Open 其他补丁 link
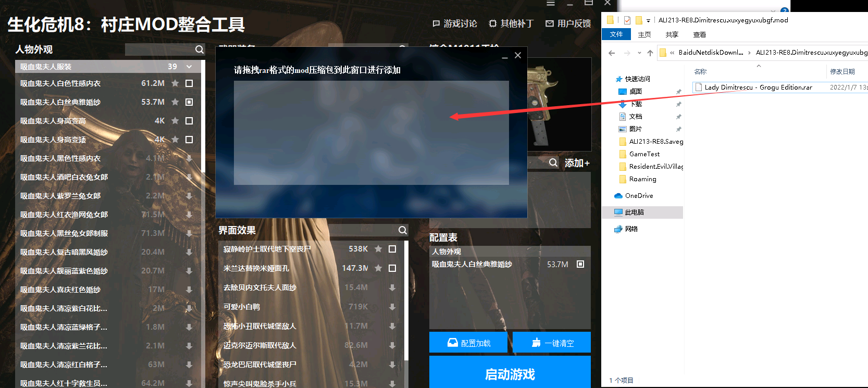868x388 pixels. (511, 23)
